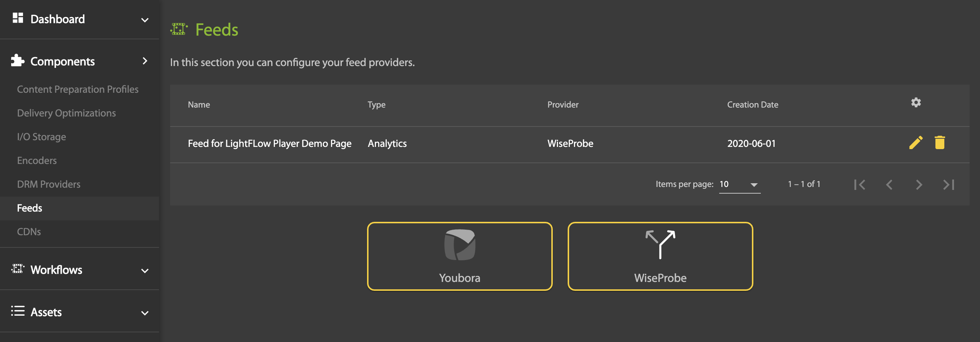Open Content Preparation Profiles
This screenshot has height=342, width=980.
(78, 89)
